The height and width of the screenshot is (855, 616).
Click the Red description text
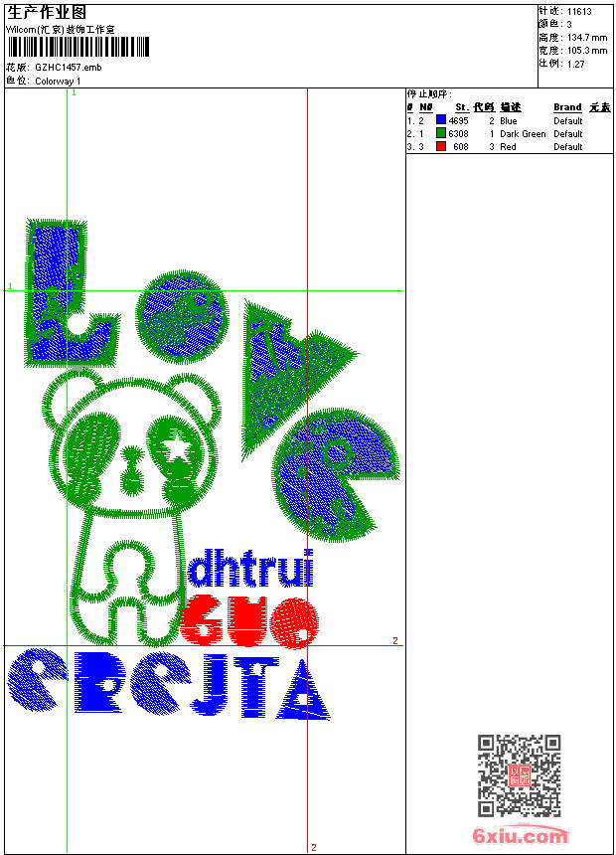click(508, 147)
